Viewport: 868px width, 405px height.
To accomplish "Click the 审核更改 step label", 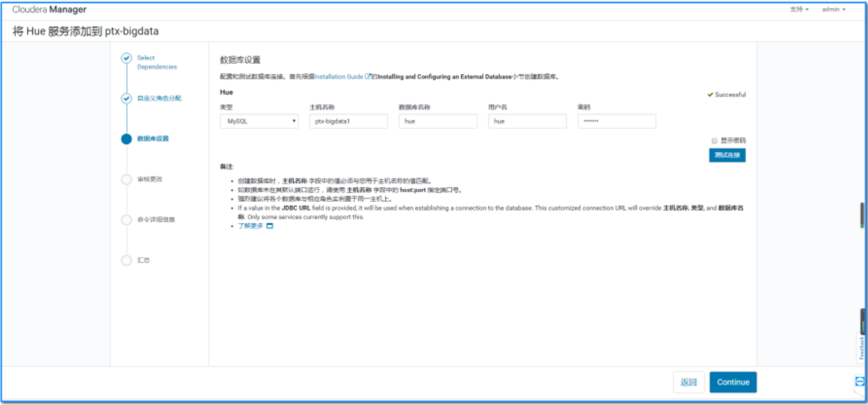I will pyautogui.click(x=150, y=179).
